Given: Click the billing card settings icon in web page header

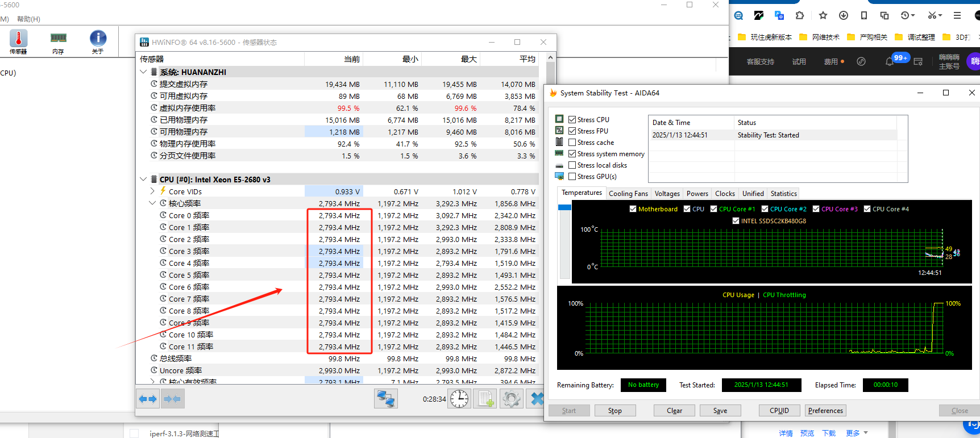Looking at the screenshot, I should tap(918, 61).
